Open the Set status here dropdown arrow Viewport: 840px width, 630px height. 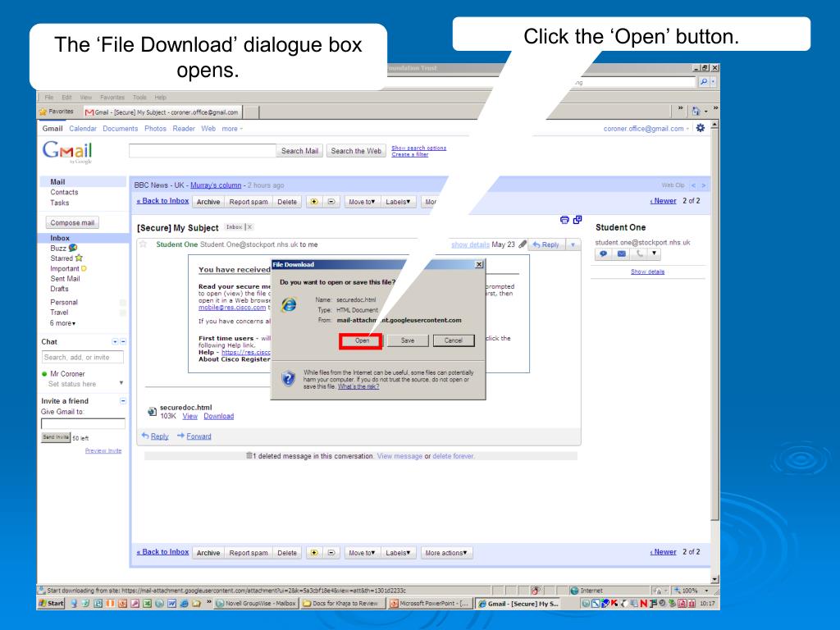pyautogui.click(x=121, y=383)
